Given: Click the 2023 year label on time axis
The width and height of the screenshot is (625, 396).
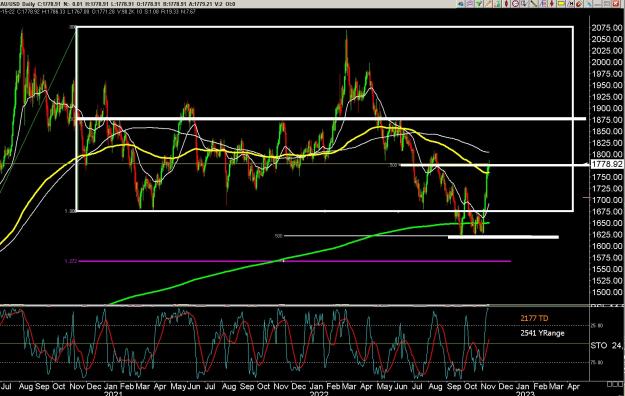Looking at the screenshot, I should click(525, 393).
